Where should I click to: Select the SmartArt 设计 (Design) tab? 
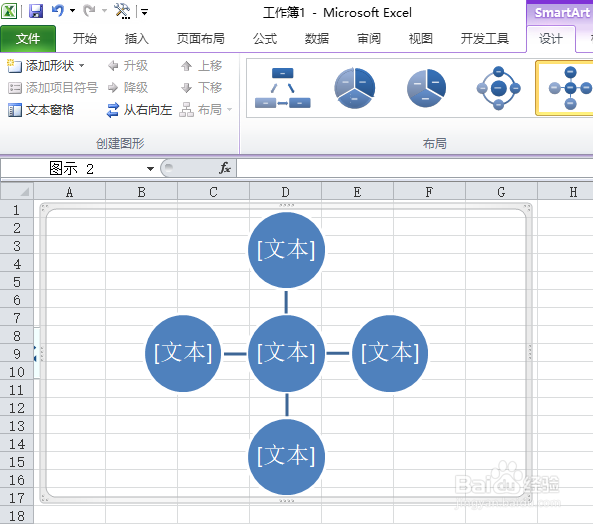[551, 39]
